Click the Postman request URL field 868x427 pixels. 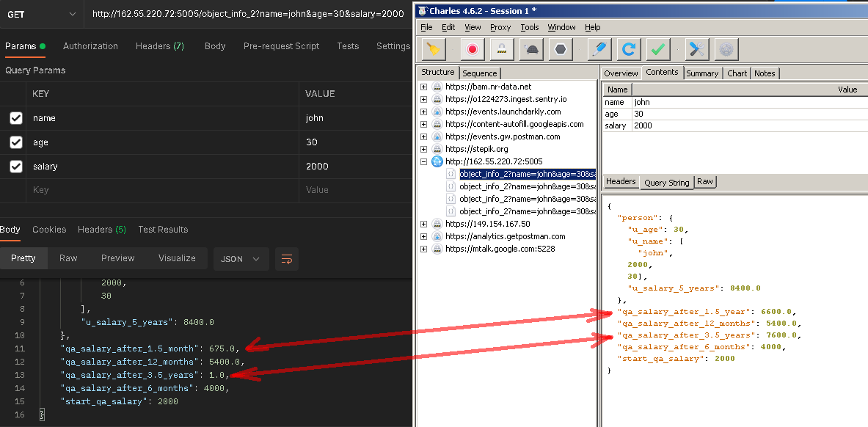pyautogui.click(x=249, y=14)
